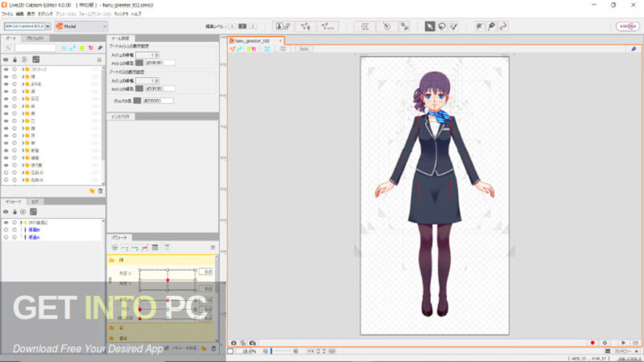Pick the Glue pen tool icon

491,26
